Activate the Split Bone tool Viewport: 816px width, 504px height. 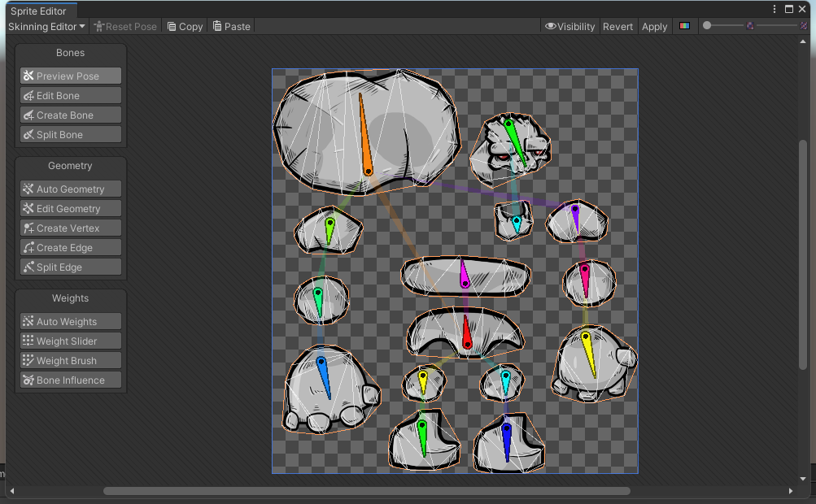coord(70,134)
